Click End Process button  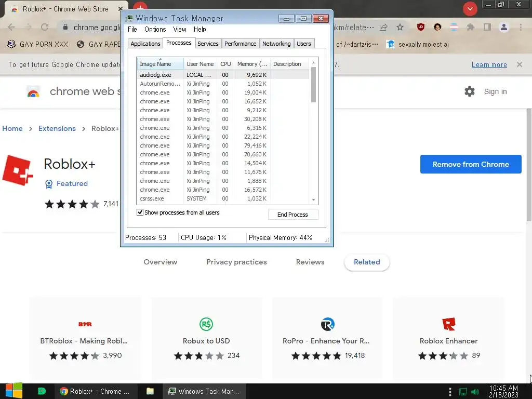coord(293,215)
